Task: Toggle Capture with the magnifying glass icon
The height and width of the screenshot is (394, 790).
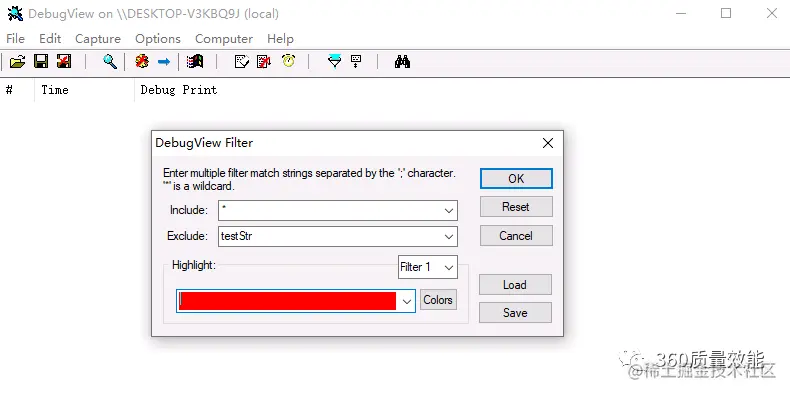Action: [110, 62]
